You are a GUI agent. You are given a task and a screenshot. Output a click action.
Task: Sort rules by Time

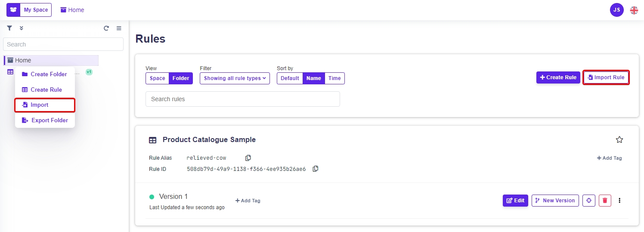[334, 78]
